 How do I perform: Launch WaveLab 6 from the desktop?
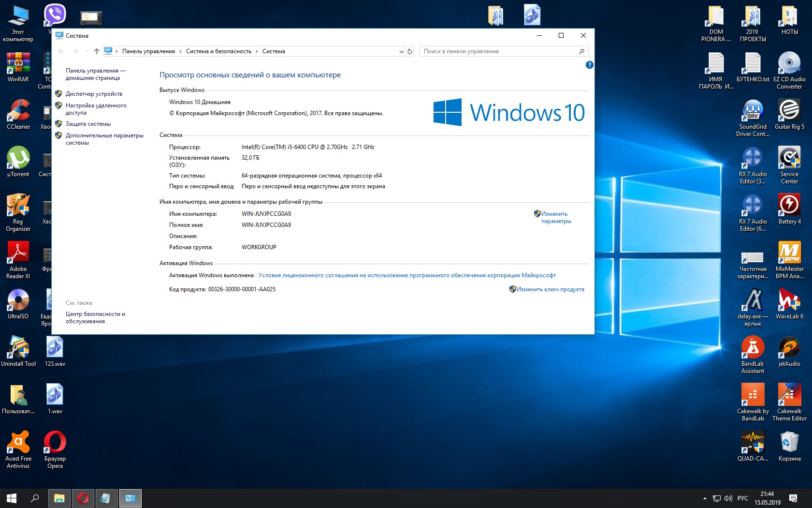pyautogui.click(x=789, y=304)
